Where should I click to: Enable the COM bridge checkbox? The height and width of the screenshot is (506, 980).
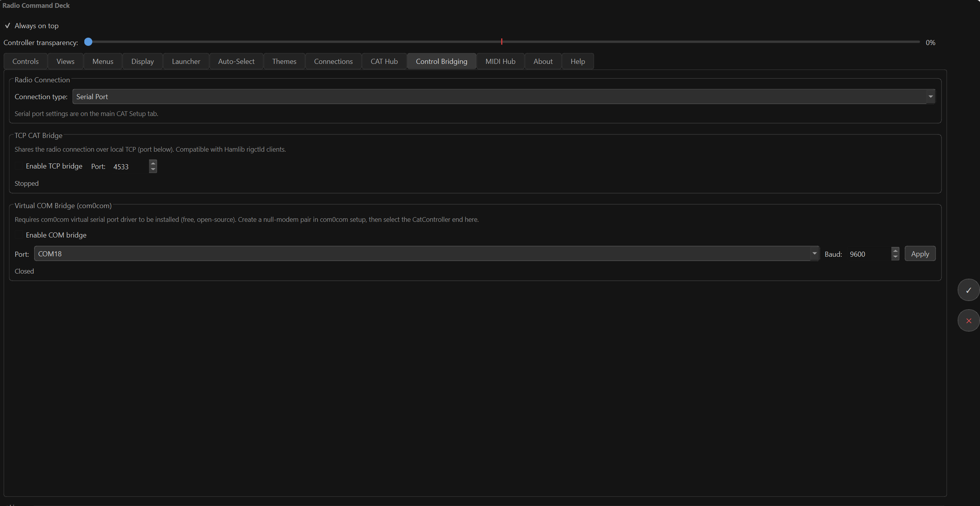(x=19, y=235)
